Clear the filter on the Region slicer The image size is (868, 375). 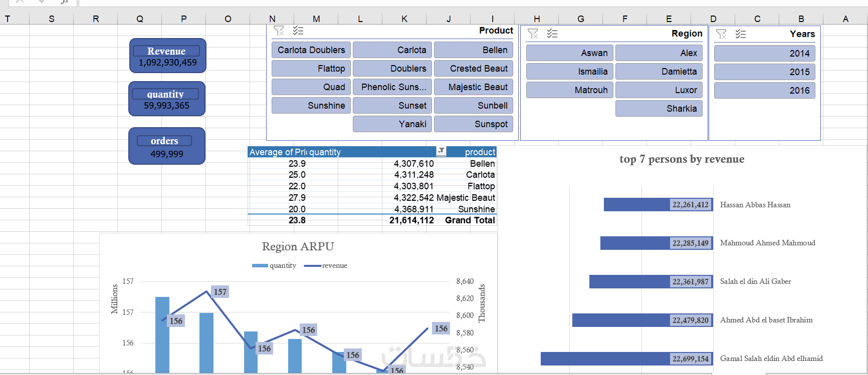[533, 34]
